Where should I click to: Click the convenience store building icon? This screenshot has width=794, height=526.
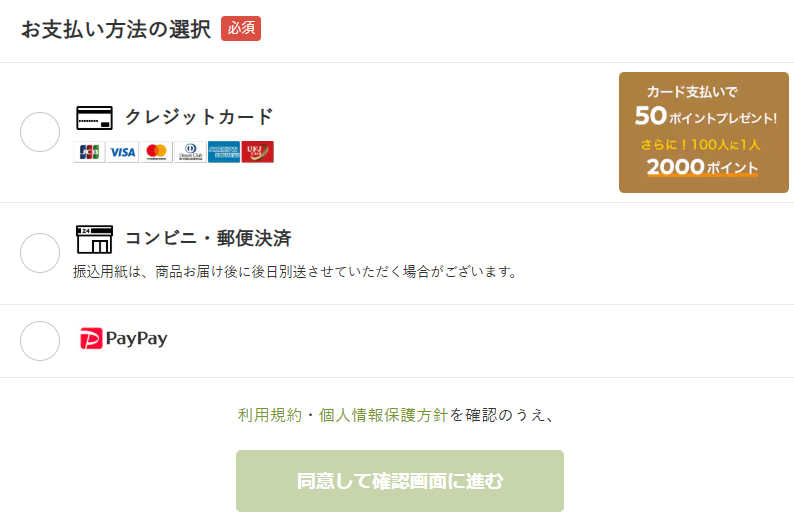point(94,239)
